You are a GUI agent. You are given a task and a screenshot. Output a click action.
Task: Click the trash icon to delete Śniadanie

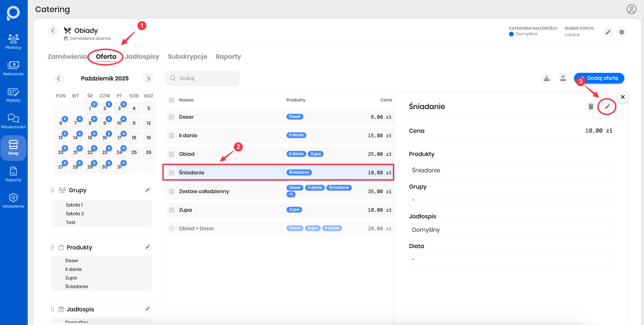[x=591, y=107]
